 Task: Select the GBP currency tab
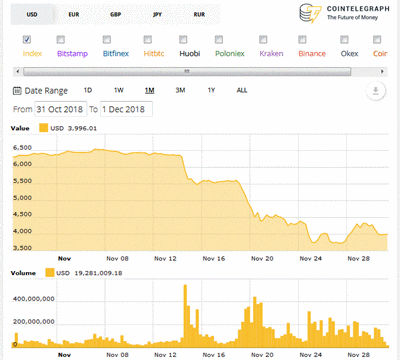116,15
